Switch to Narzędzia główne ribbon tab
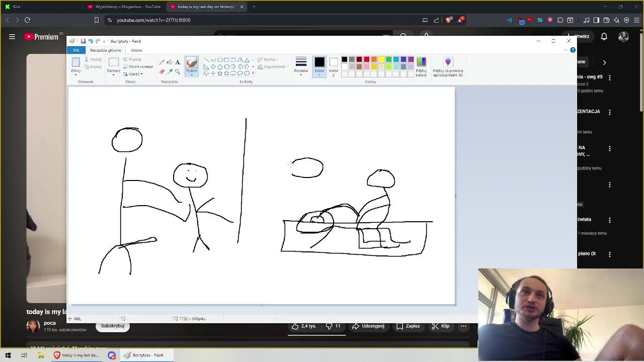 (x=106, y=50)
